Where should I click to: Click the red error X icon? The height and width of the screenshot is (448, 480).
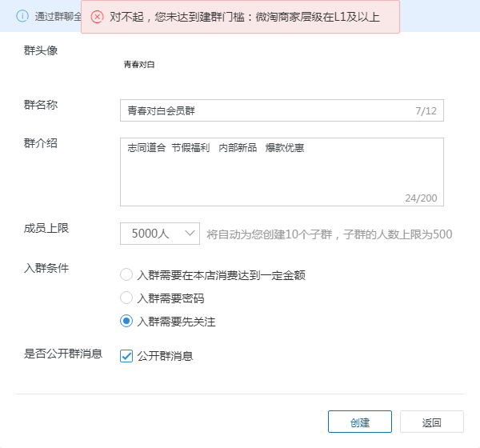click(x=97, y=17)
